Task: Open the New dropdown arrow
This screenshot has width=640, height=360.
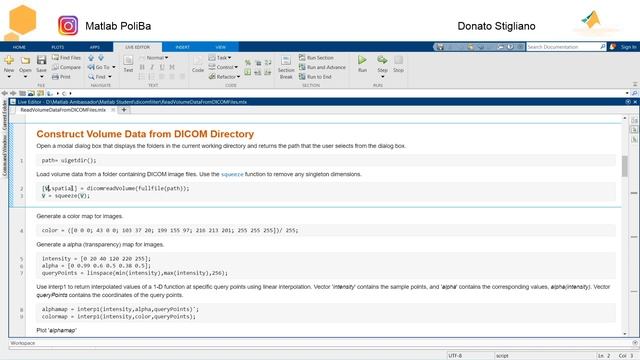Action: [x=9, y=77]
